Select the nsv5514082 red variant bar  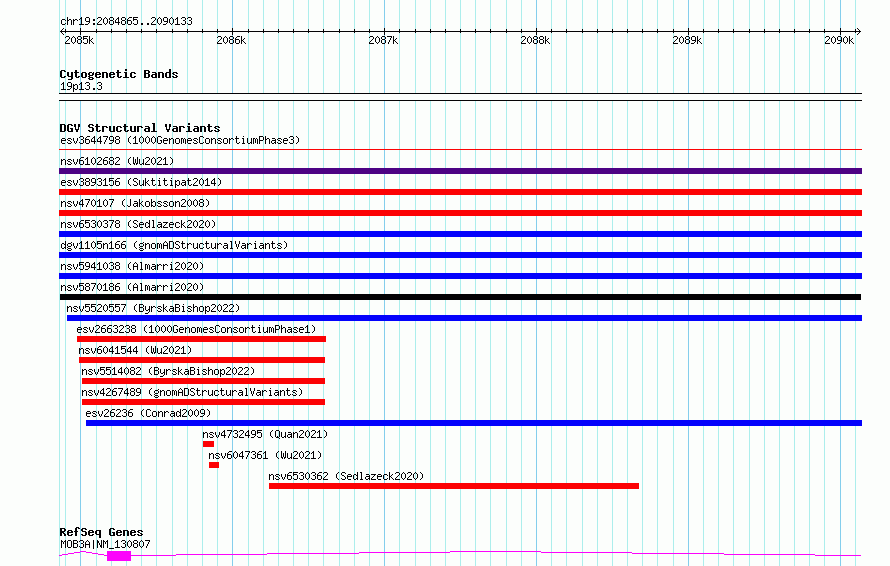pos(203,381)
